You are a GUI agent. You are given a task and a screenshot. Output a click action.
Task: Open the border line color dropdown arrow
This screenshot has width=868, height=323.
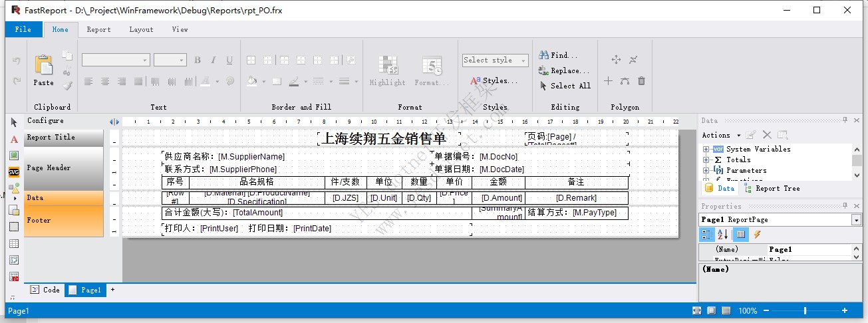tap(305, 82)
